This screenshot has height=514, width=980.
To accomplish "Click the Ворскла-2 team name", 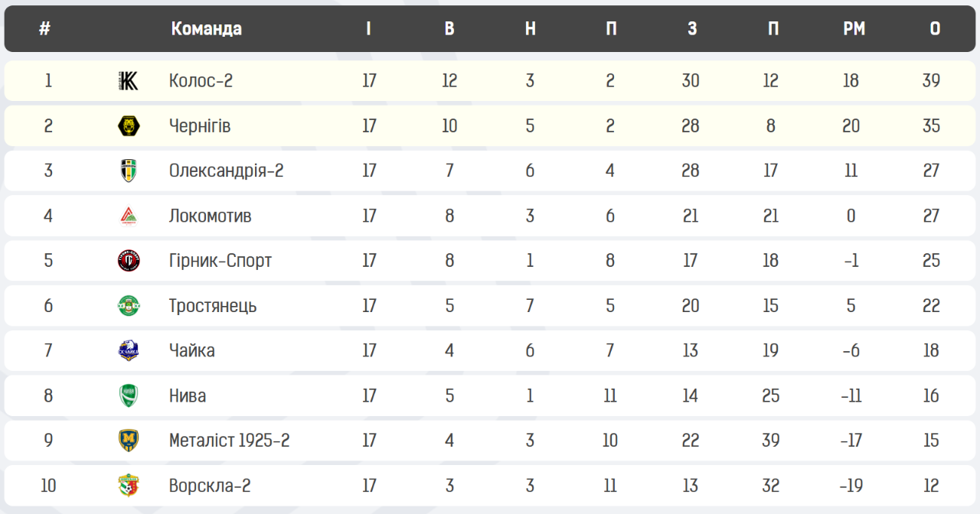I will point(210,486).
